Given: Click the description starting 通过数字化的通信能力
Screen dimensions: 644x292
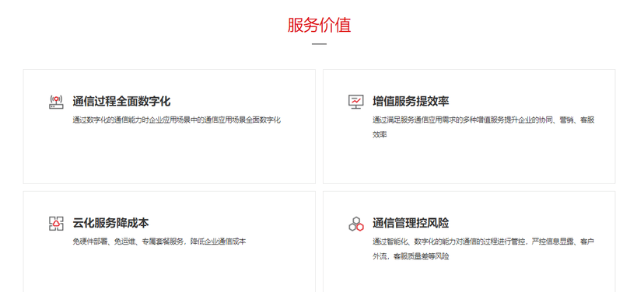Looking at the screenshot, I should point(177,120).
